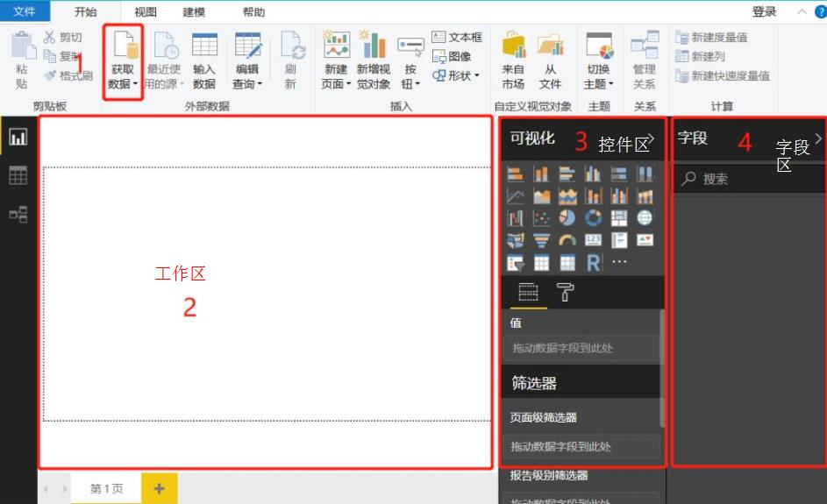
Task: Open the 文件 menu
Action: tap(25, 11)
